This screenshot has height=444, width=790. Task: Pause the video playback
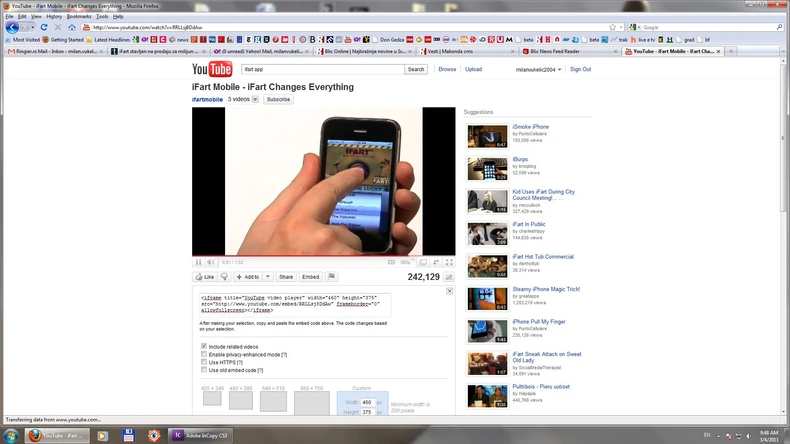198,262
